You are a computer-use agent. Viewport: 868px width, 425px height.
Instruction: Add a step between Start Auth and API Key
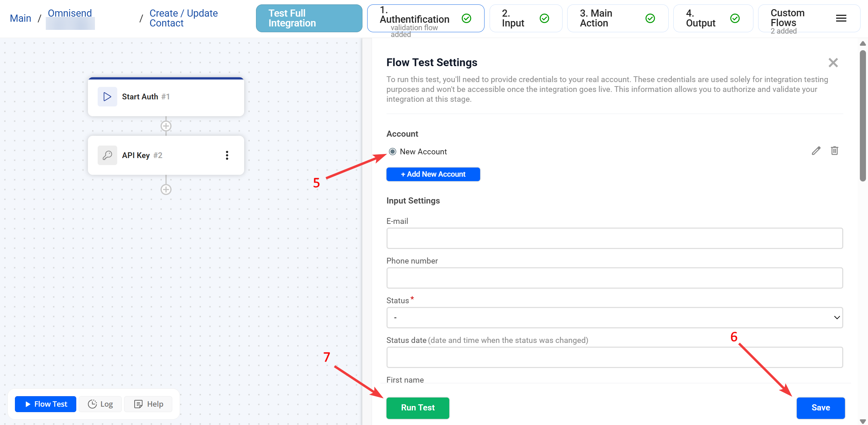coord(166,126)
